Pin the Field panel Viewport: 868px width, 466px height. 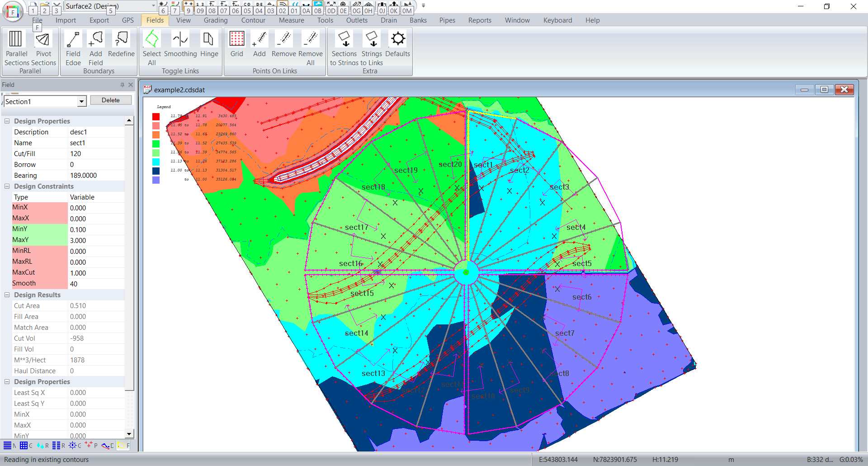[122, 85]
